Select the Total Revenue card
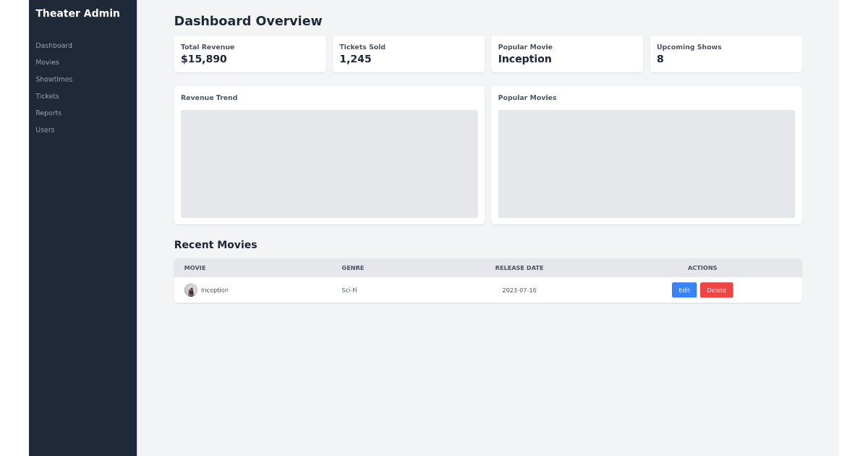 [250, 54]
